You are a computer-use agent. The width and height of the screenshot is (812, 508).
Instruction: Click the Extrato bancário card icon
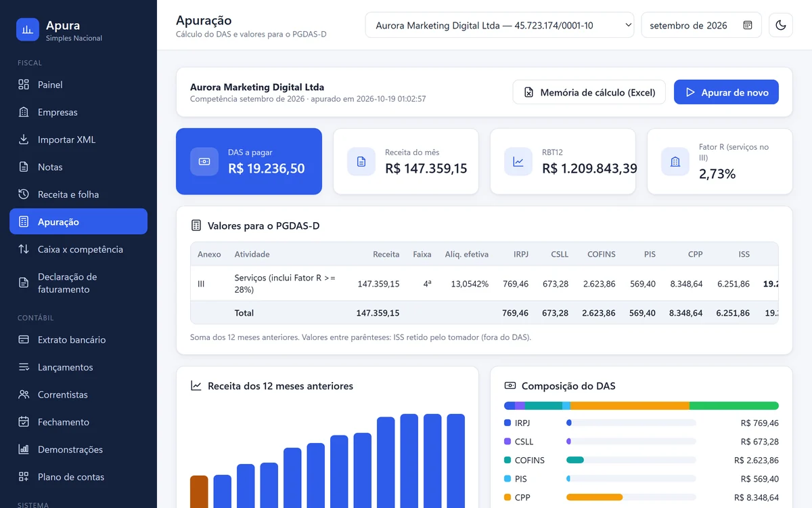tap(24, 340)
